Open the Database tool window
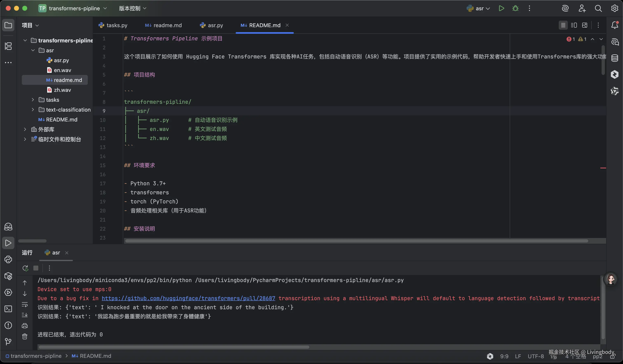Viewport: 623px width, 364px height. click(x=615, y=58)
